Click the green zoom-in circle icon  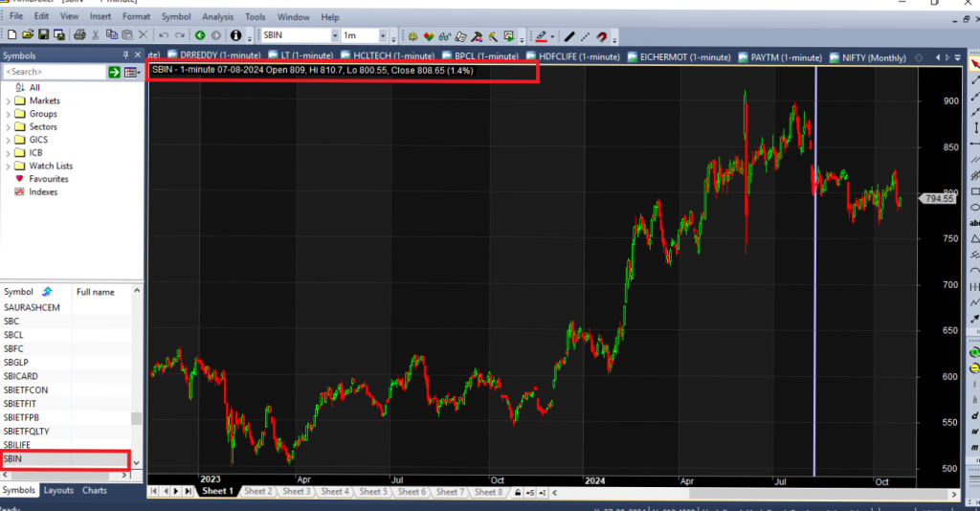click(974, 352)
